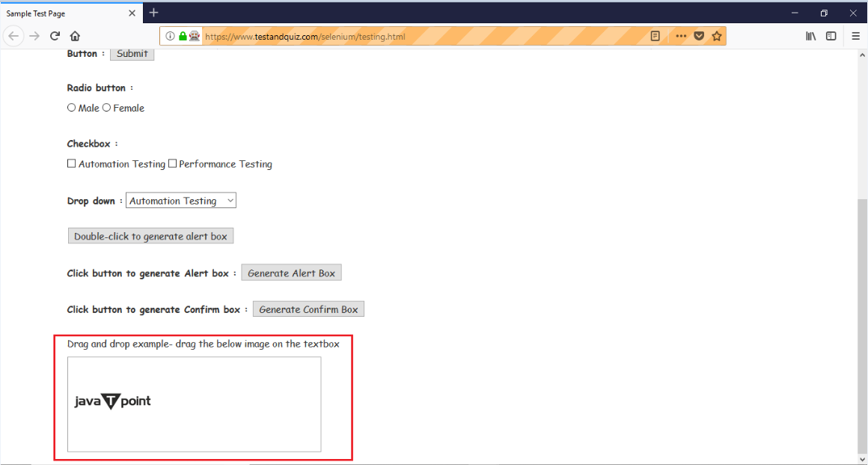This screenshot has height=465, width=868.
Task: Click the forward navigation arrow
Action: coord(34,35)
